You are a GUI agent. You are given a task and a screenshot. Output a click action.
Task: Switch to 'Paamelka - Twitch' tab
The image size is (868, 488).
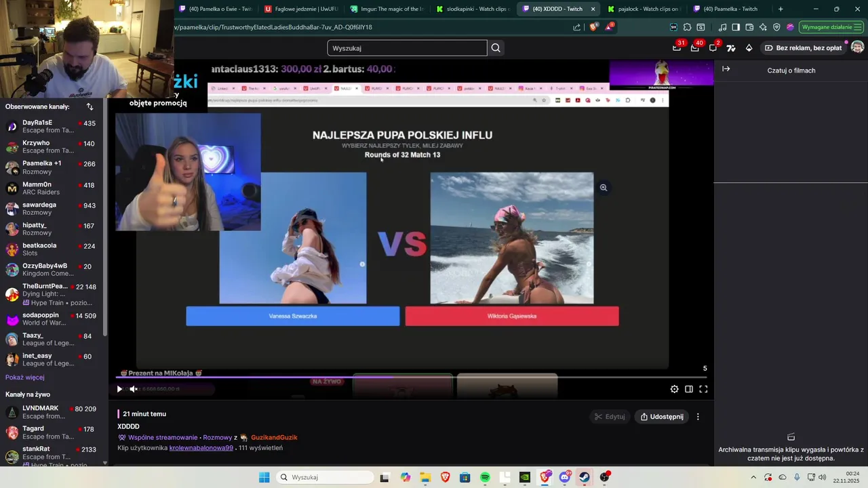pos(730,9)
